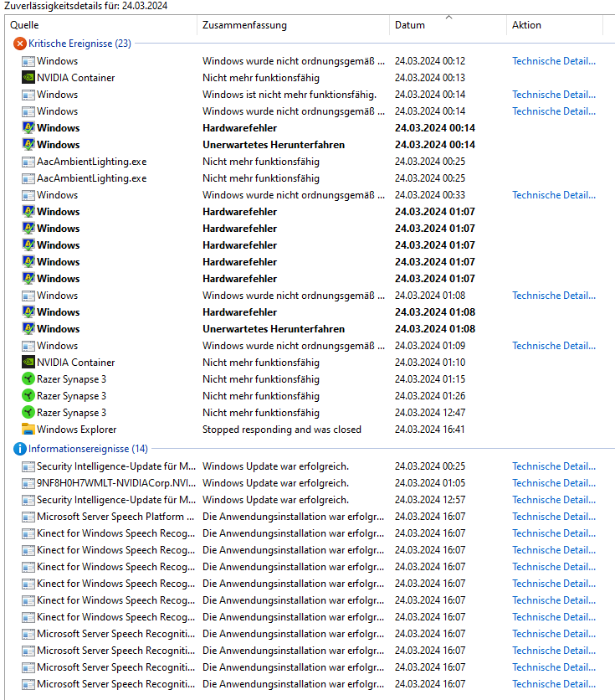The image size is (615, 700).
Task: Select 'Microsoft Server Speech Platform ...' source text
Action: point(115,517)
